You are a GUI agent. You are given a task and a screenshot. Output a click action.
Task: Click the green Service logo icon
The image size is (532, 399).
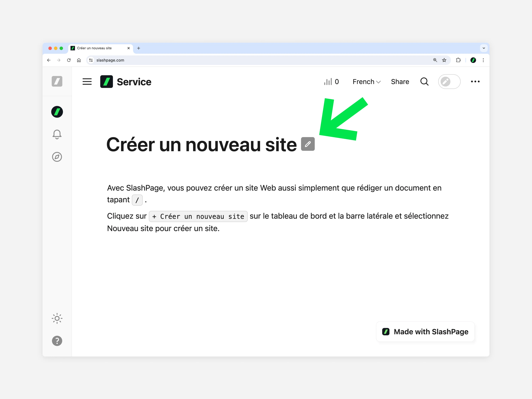pyautogui.click(x=106, y=82)
